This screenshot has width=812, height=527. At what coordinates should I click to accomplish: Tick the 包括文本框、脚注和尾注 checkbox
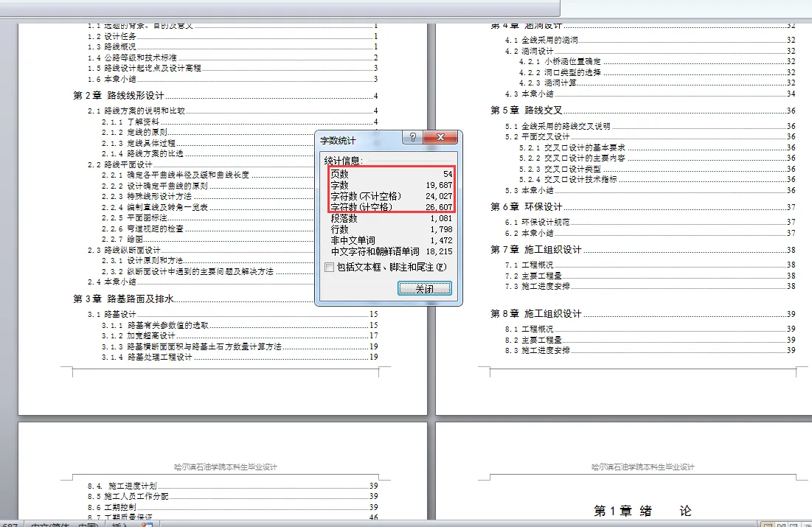330,267
